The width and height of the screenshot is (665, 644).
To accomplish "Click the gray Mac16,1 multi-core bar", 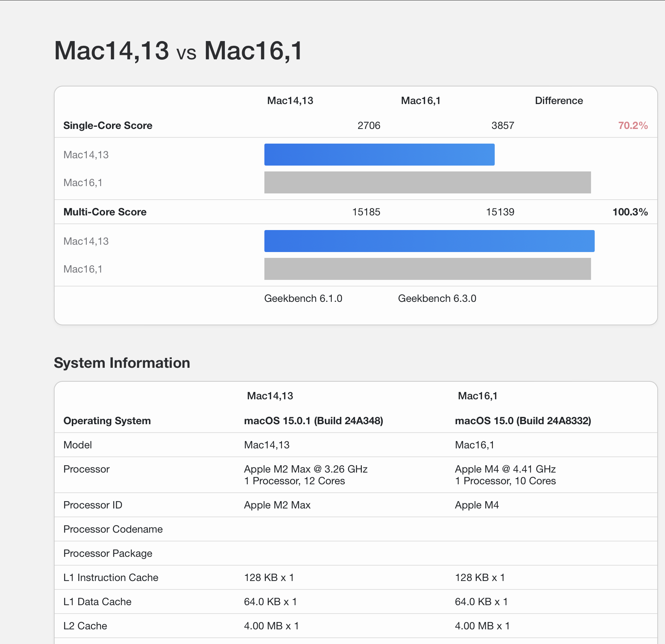I will tap(428, 269).
